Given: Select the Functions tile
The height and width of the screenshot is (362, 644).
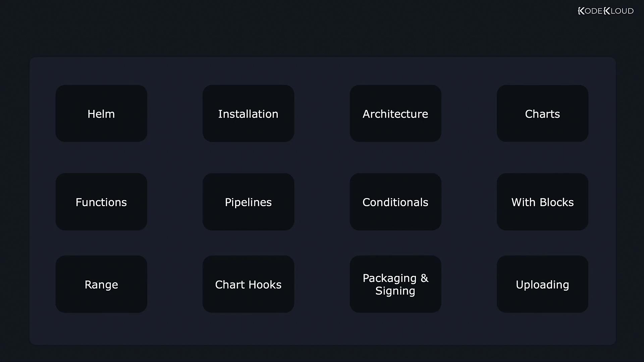Looking at the screenshot, I should [x=101, y=202].
